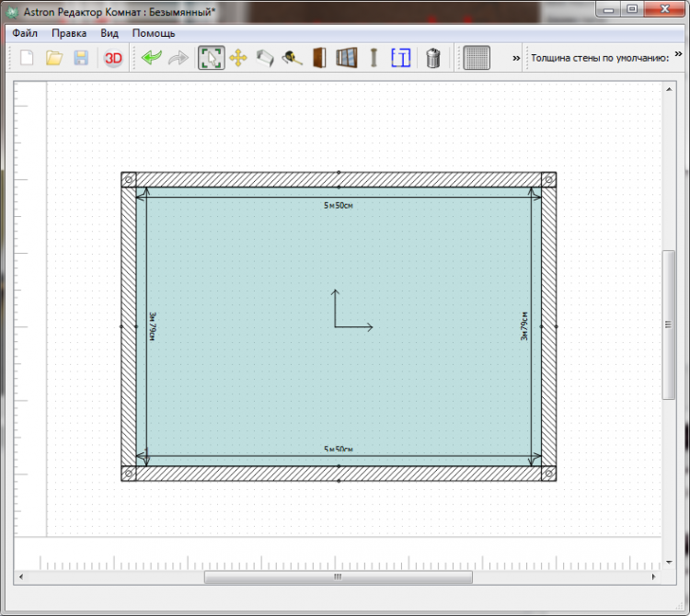Click the open folder icon
The height and width of the screenshot is (616, 690).
click(x=54, y=58)
